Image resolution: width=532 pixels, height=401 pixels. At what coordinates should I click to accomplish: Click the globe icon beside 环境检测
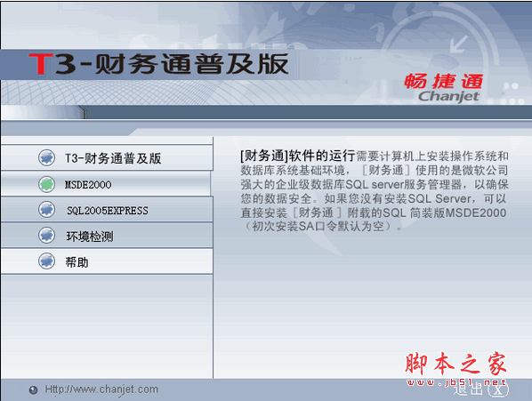[46, 236]
